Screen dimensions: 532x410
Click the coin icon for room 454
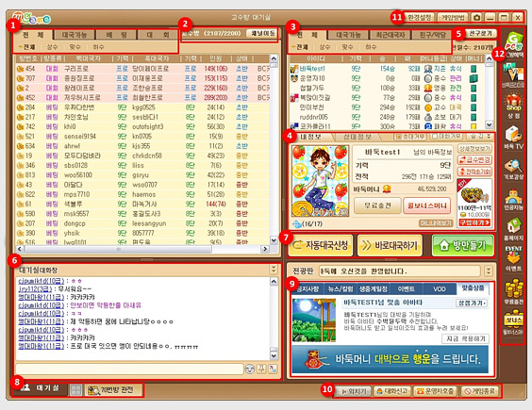click(20, 69)
